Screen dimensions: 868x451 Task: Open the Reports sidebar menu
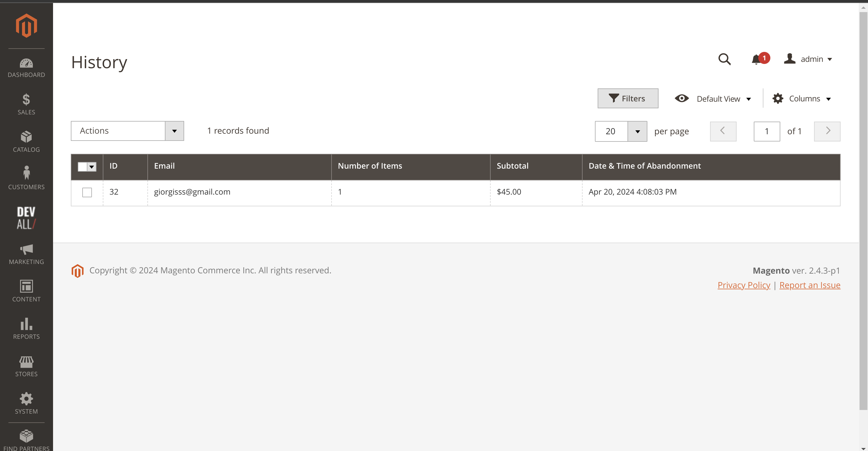point(26,329)
